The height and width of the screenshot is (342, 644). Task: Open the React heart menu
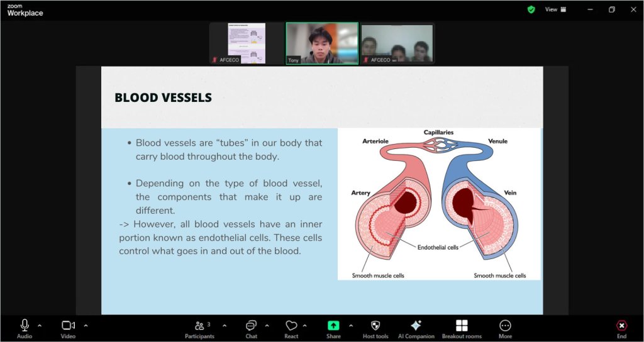[x=291, y=329]
